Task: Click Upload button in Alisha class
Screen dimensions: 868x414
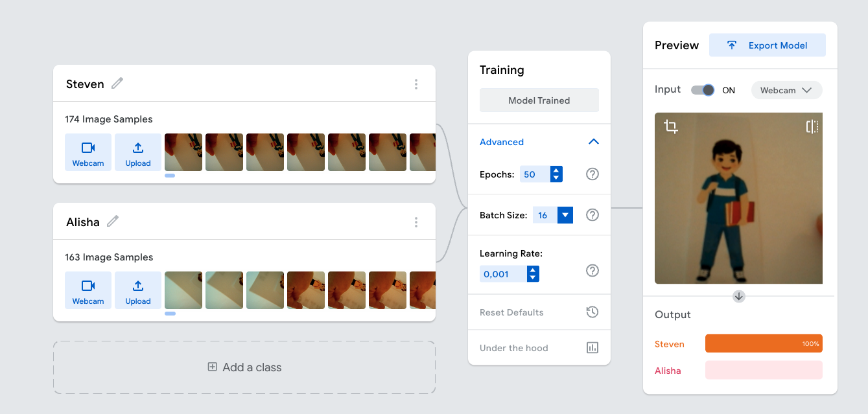Action: [138, 290]
